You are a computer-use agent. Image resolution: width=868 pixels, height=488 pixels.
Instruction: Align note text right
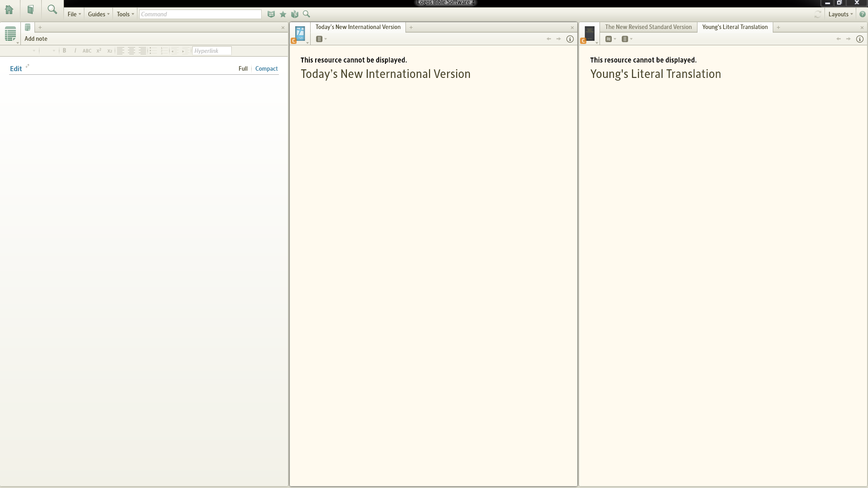[x=142, y=51]
